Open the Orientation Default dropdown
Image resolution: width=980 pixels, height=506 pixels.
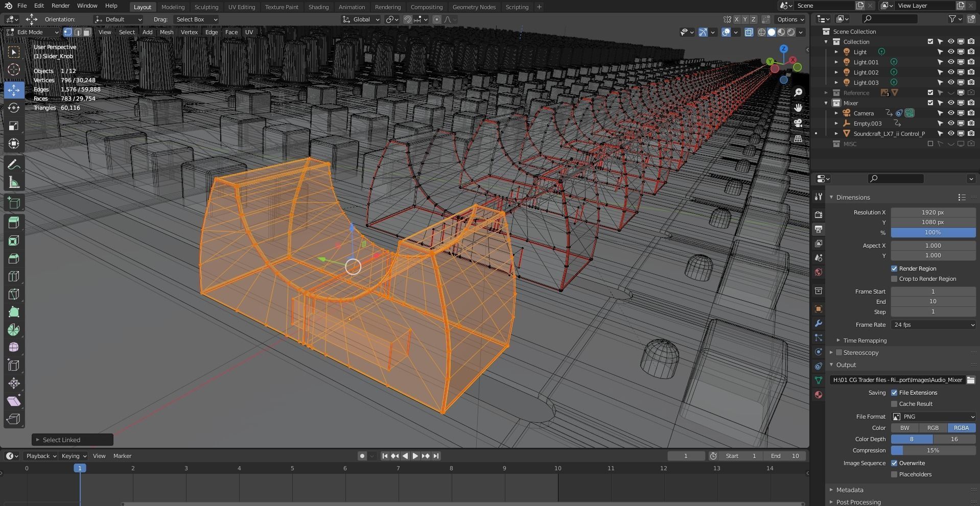point(119,19)
